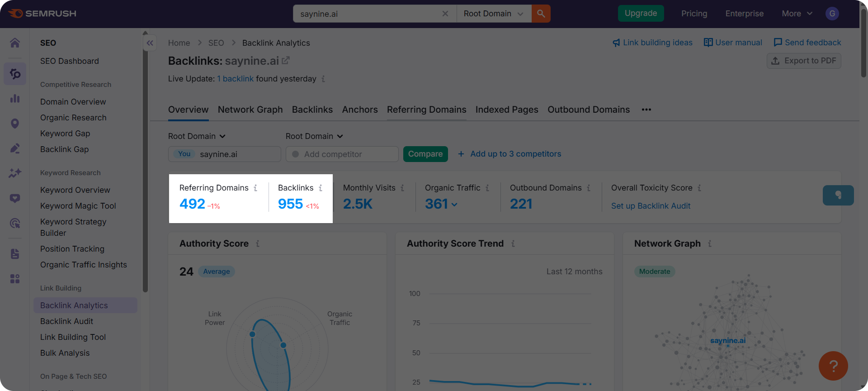The image size is (868, 391).
Task: Click Set up Backlink Audit link
Action: (x=651, y=206)
